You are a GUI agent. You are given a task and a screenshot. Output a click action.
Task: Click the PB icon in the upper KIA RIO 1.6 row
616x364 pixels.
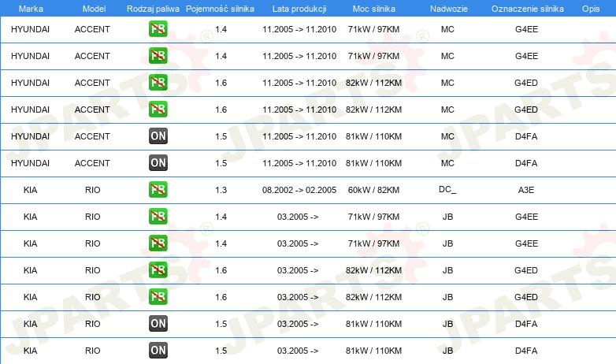point(158,269)
